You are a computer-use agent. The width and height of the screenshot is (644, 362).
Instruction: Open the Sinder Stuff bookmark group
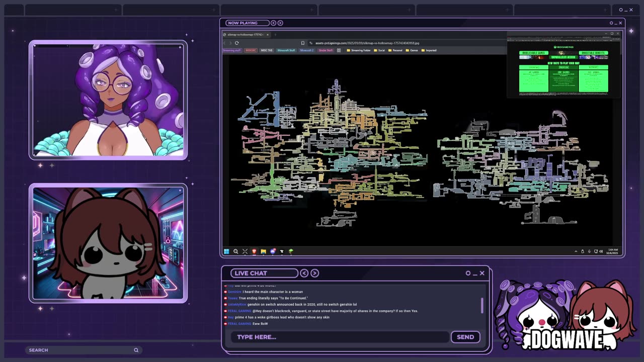pyautogui.click(x=326, y=50)
